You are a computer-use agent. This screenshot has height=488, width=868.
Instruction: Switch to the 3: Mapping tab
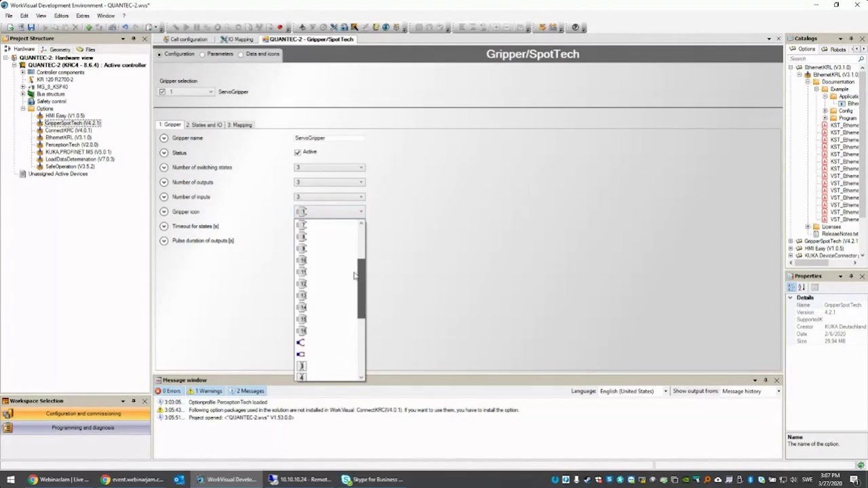click(239, 125)
